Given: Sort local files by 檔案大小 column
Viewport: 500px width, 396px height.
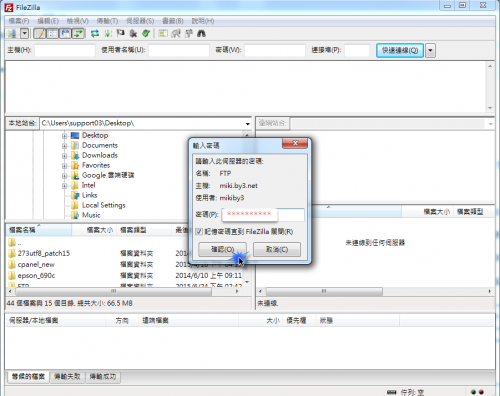Looking at the screenshot, I should pos(94,230).
